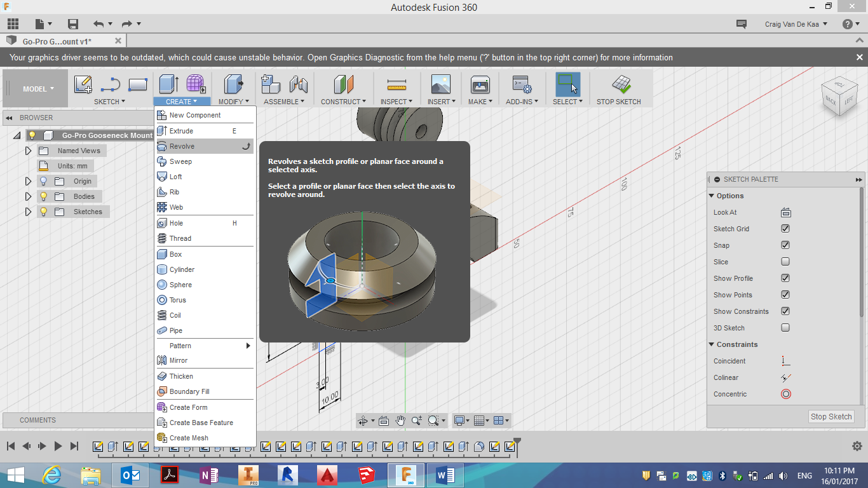Expand the Bodies tree node
Viewport: 868px width, 488px height.
pyautogui.click(x=28, y=196)
